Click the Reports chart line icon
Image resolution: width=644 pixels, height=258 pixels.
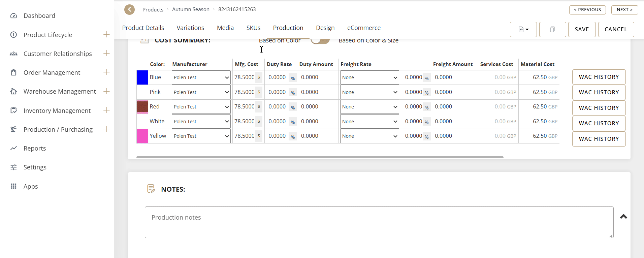(x=13, y=148)
